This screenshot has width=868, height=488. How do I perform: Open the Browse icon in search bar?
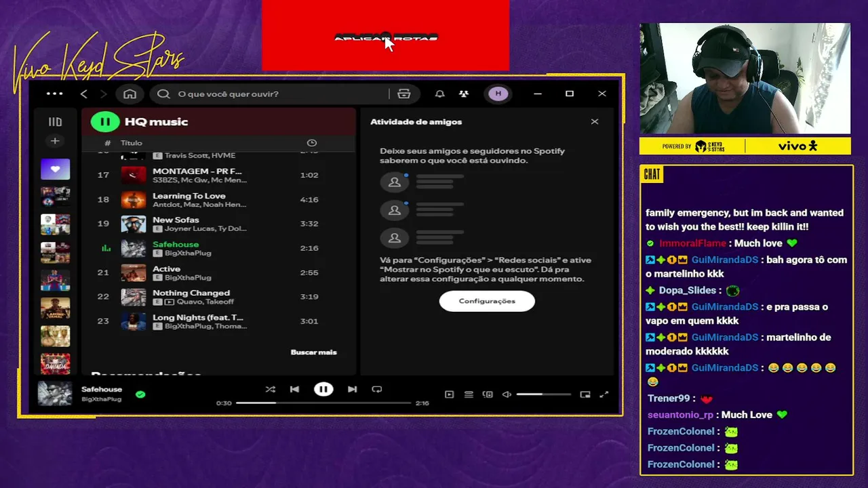404,94
